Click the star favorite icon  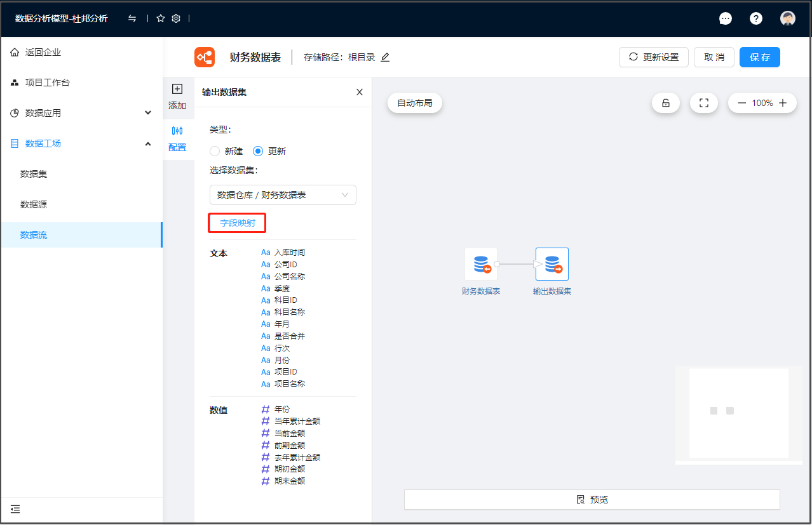tap(161, 18)
